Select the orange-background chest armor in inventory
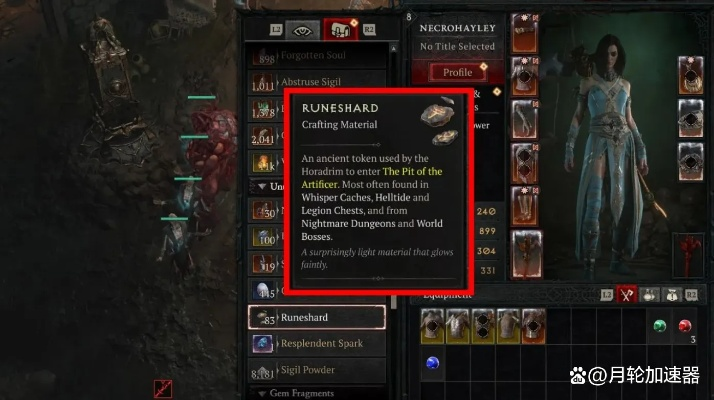 [x=534, y=326]
